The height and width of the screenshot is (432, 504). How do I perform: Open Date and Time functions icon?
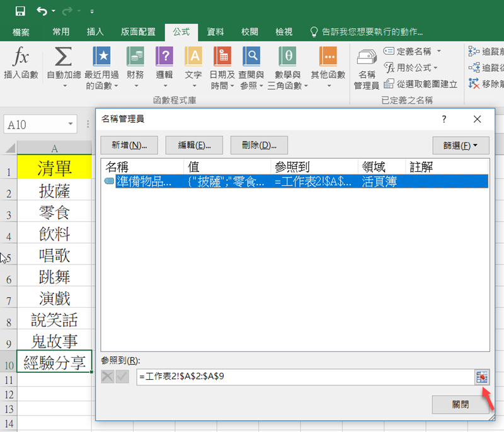(222, 58)
